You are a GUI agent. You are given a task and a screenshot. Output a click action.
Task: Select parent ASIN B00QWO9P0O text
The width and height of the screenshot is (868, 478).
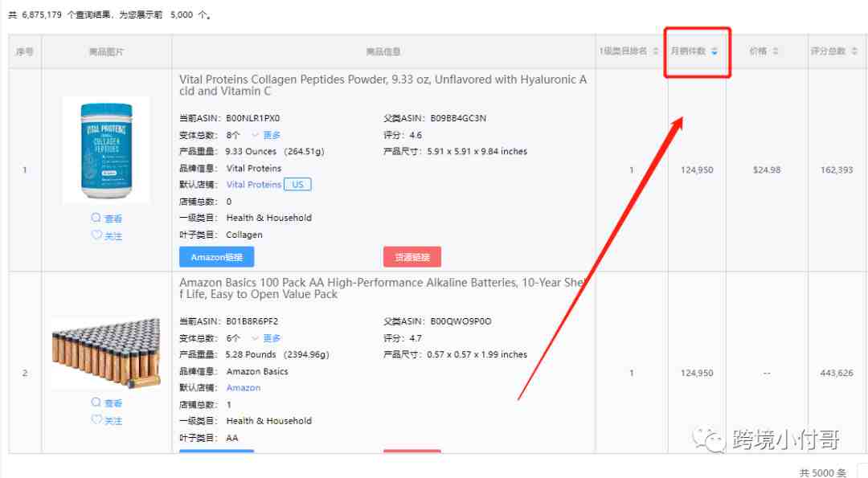point(461,321)
